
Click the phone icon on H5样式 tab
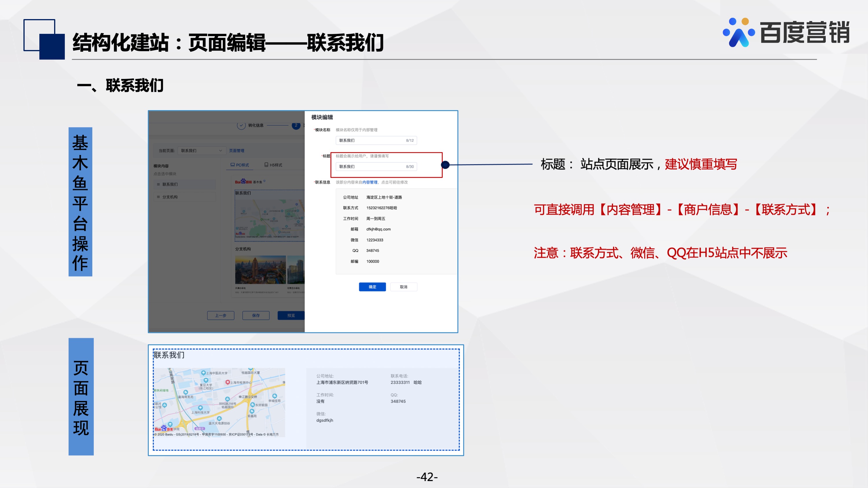pos(266,165)
